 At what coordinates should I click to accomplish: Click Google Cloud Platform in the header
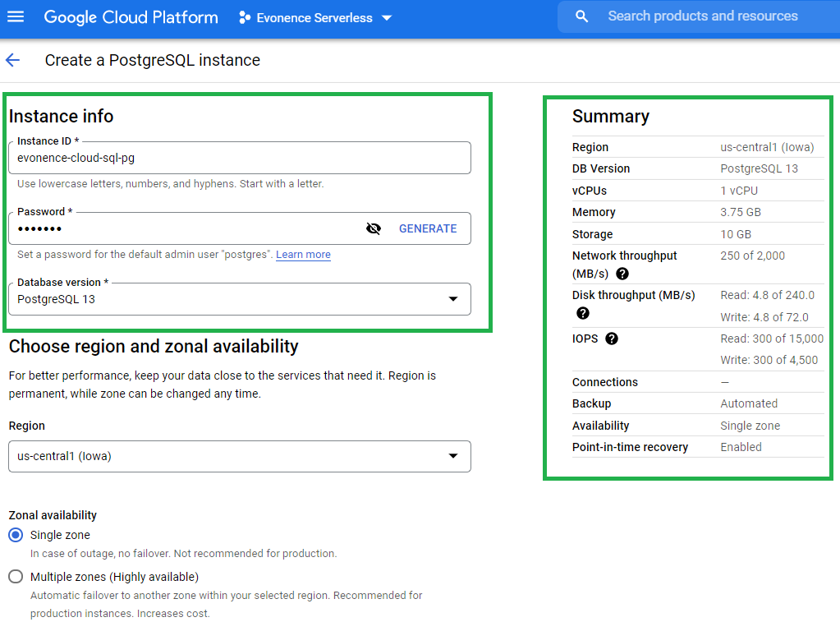click(x=131, y=16)
